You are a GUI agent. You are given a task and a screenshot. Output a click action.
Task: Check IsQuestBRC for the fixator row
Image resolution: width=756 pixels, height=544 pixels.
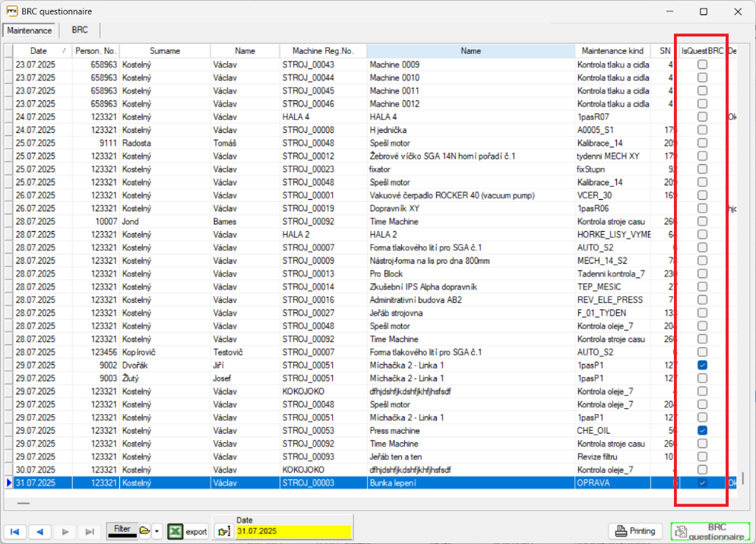tap(703, 169)
